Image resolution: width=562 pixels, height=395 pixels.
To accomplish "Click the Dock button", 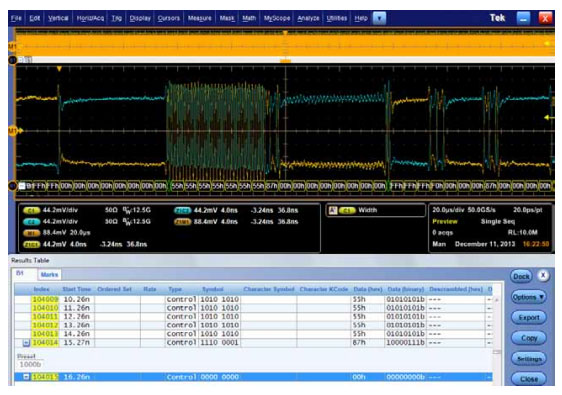I will (x=521, y=276).
